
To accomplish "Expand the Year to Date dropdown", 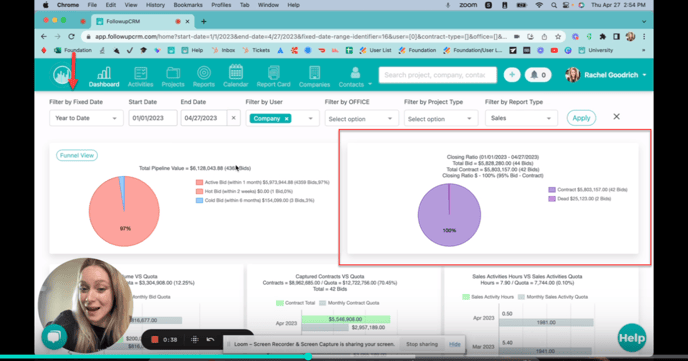I will click(x=86, y=118).
